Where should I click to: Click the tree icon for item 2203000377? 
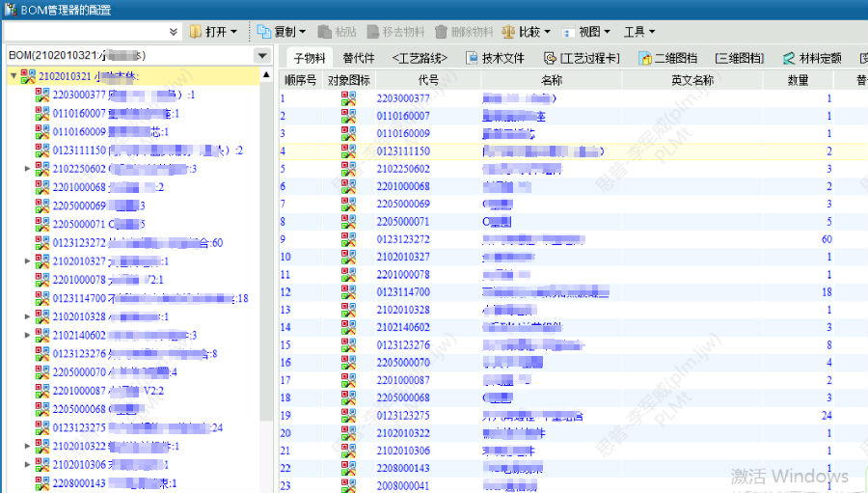(42, 96)
